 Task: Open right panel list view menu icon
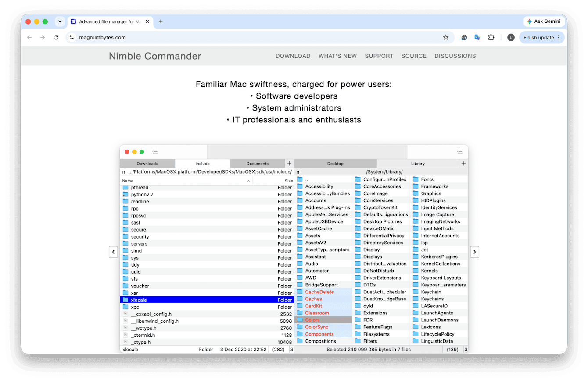pos(459,152)
